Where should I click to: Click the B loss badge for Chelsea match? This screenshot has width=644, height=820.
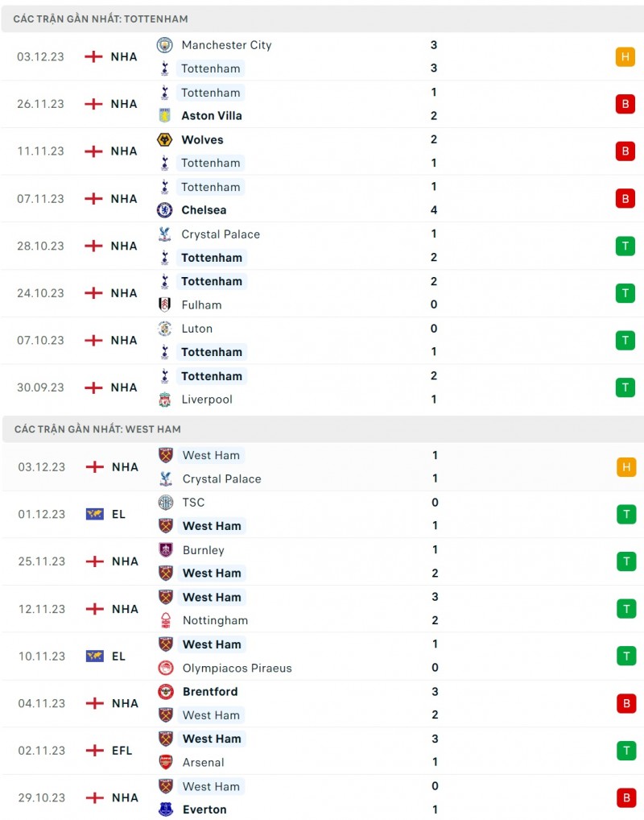click(625, 198)
